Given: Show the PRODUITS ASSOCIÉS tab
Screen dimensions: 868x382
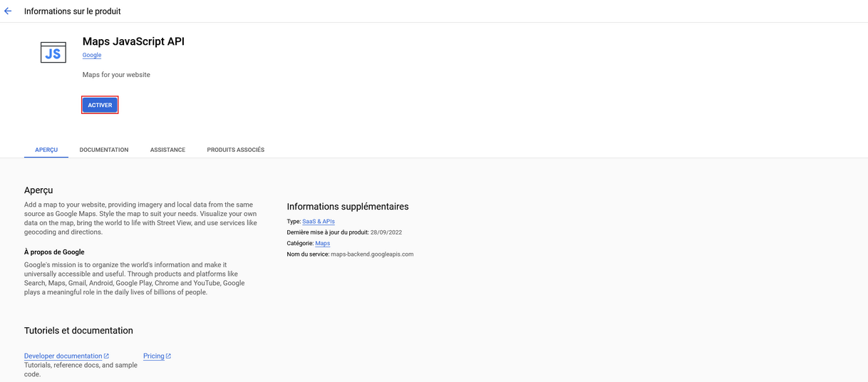Looking at the screenshot, I should tap(236, 150).
